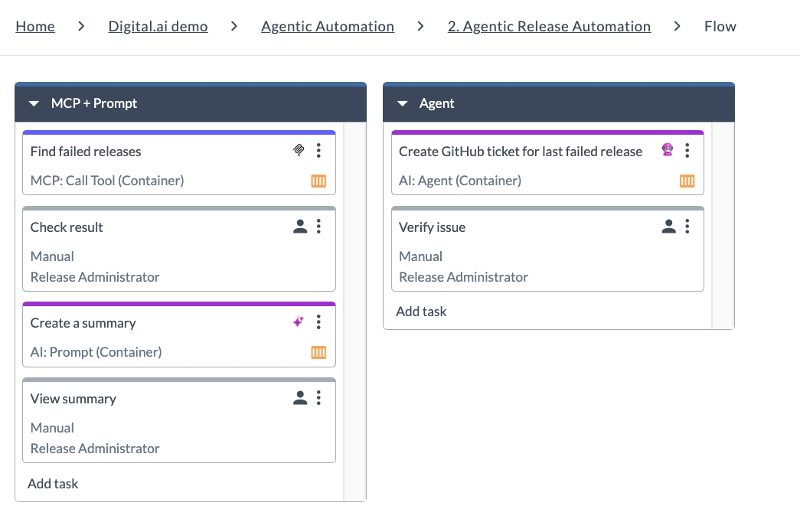Click Release Administrator under View summary
This screenshot has width=800, height=532.
tap(95, 449)
